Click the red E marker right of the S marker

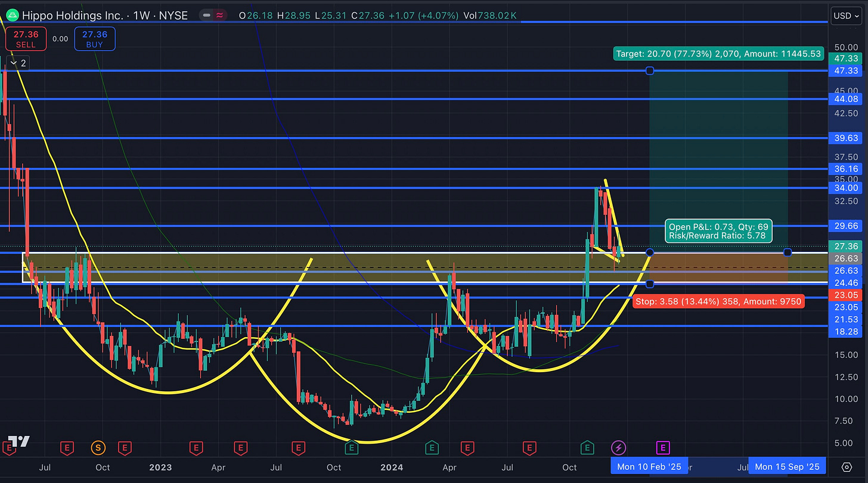point(124,447)
